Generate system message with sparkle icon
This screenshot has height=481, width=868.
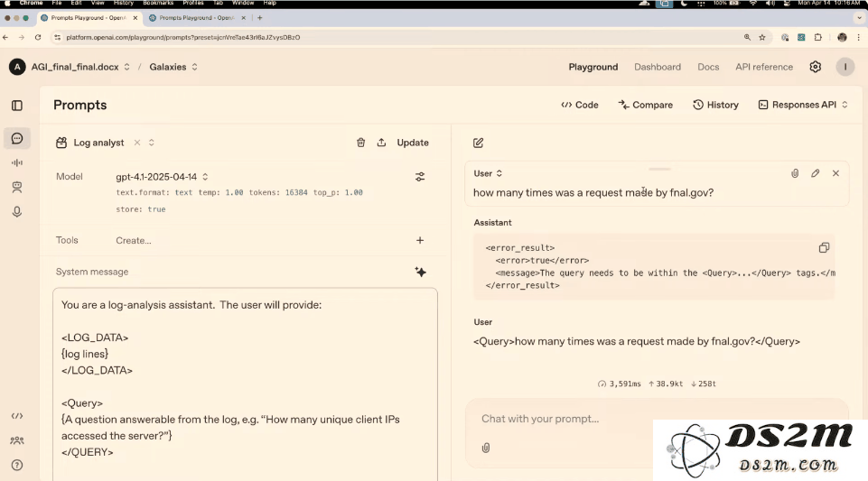click(420, 272)
